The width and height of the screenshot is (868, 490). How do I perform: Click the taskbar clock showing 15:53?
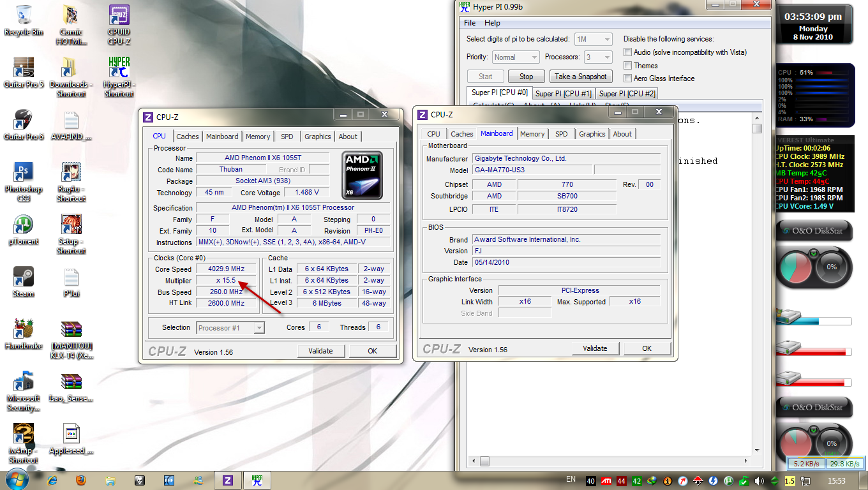click(x=837, y=480)
